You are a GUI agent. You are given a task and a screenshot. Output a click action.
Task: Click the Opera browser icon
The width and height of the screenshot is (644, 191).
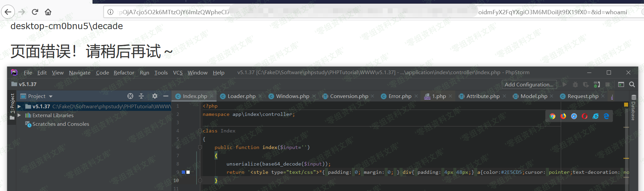(x=585, y=116)
